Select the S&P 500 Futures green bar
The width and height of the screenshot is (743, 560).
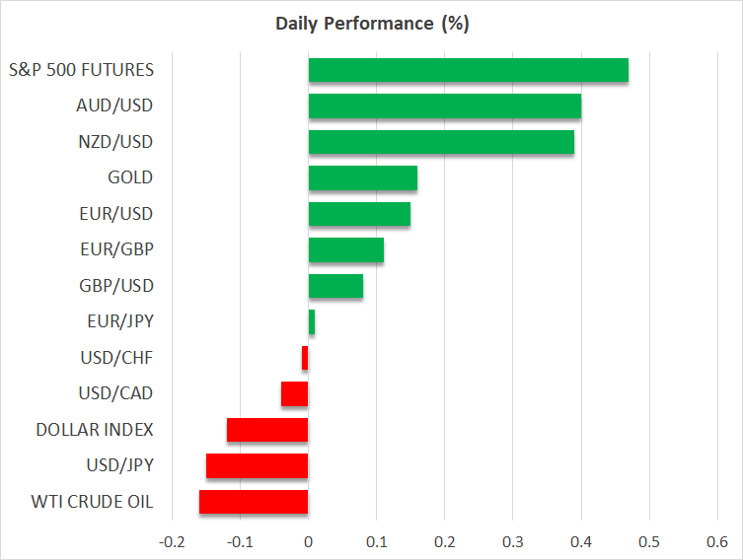click(468, 70)
